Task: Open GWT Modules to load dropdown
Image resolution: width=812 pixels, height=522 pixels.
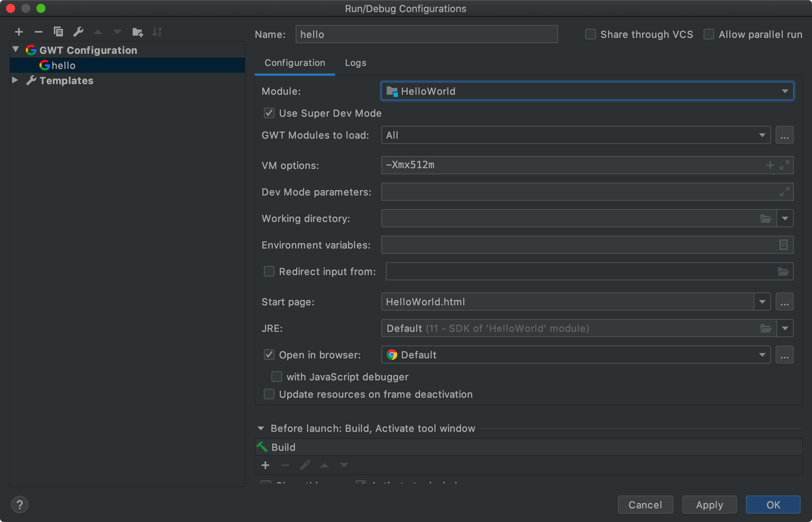Action: coord(576,135)
